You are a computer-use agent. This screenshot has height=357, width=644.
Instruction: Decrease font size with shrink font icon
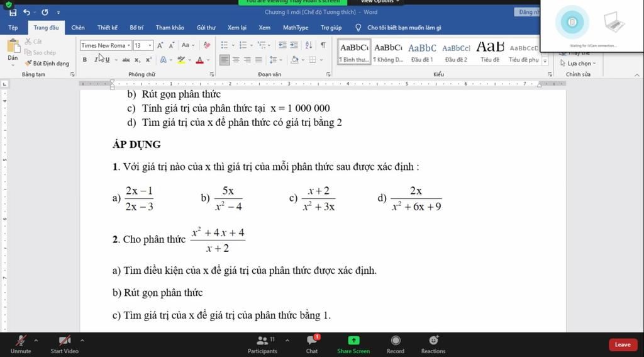(x=171, y=45)
